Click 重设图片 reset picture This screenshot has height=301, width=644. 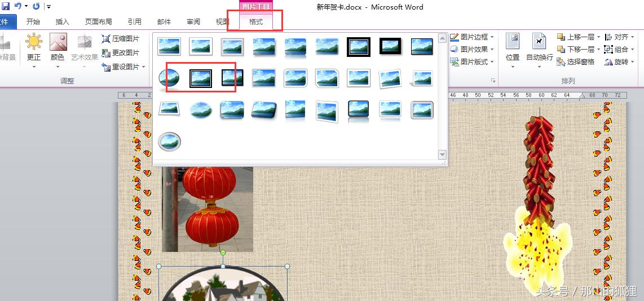(x=121, y=67)
